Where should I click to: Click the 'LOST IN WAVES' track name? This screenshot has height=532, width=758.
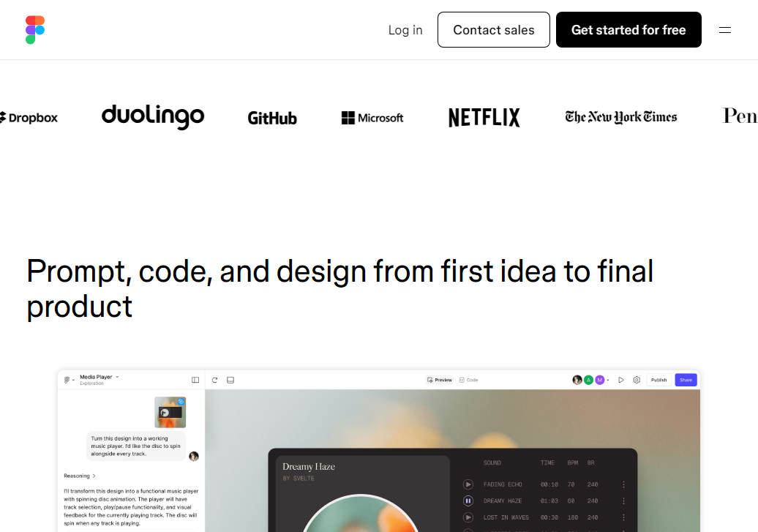[506, 517]
